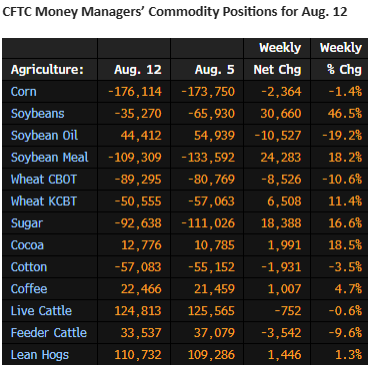This screenshot has height=368, width=371.
Task: Select Soybeans 46.5% weekly change cell
Action: tap(345, 114)
